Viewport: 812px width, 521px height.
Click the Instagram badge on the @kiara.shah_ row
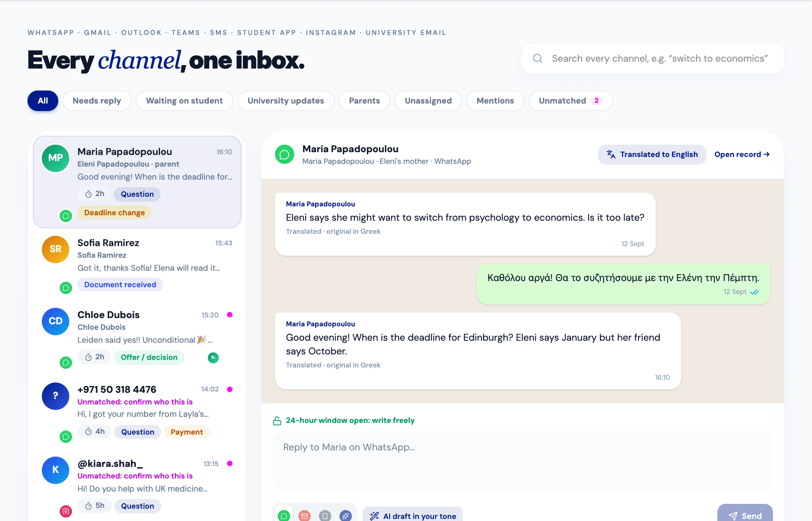click(66, 511)
